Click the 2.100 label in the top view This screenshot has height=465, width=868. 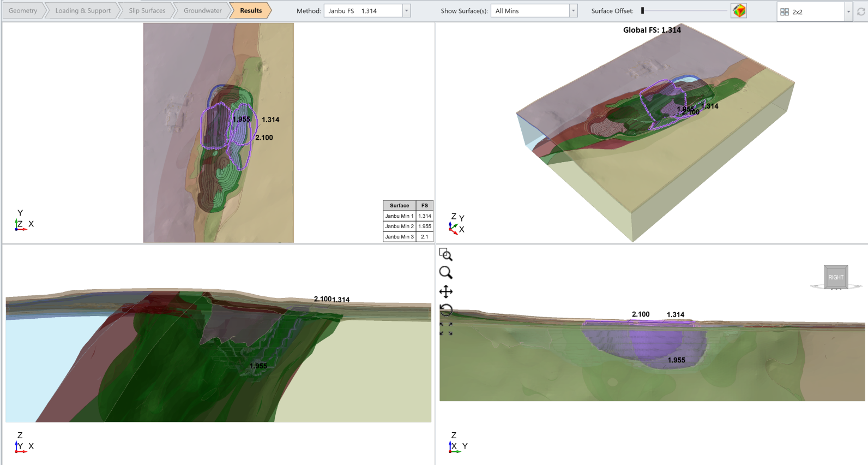pos(264,138)
